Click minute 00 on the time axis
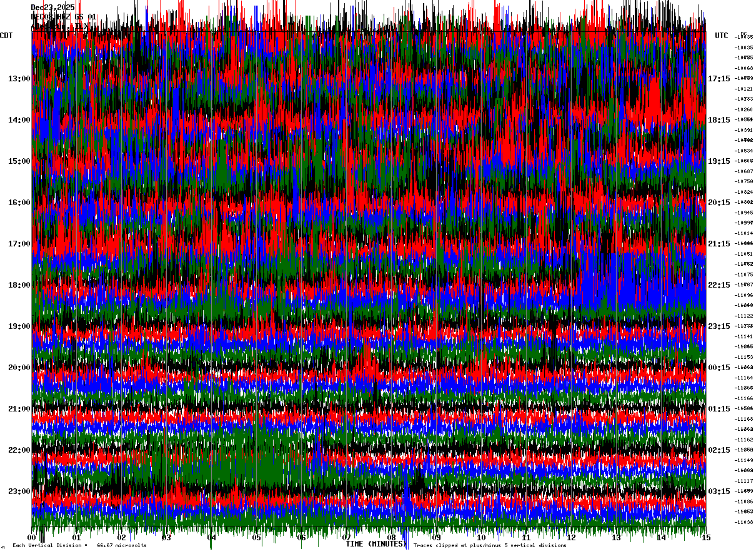This screenshot has width=756, height=554. (x=32, y=537)
